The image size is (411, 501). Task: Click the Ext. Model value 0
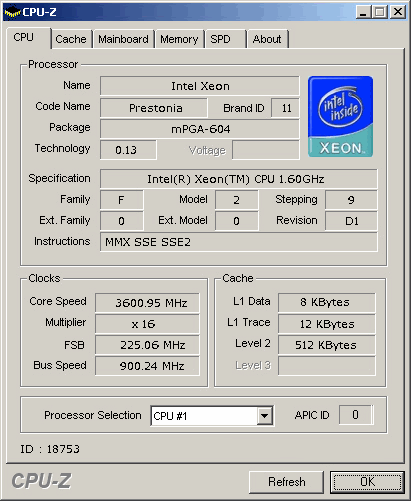(237, 221)
